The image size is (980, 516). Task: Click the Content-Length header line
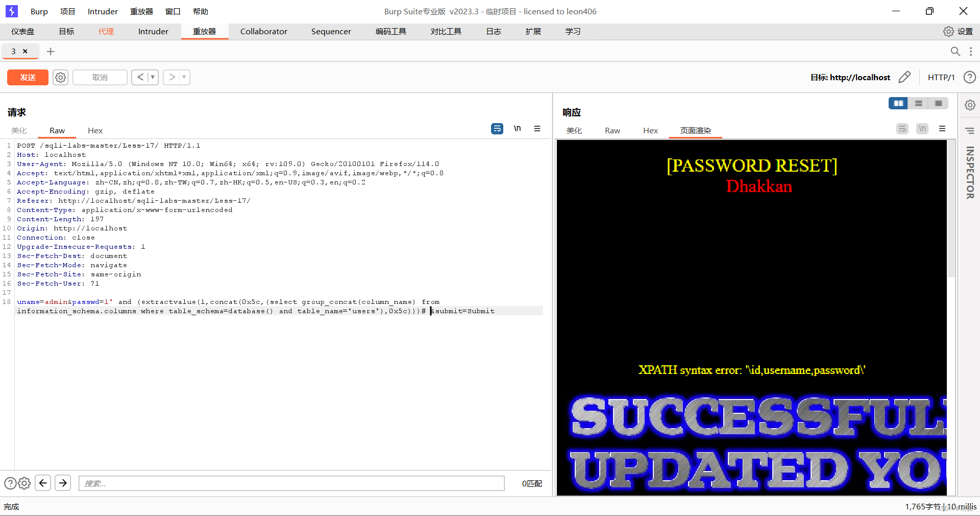60,219
